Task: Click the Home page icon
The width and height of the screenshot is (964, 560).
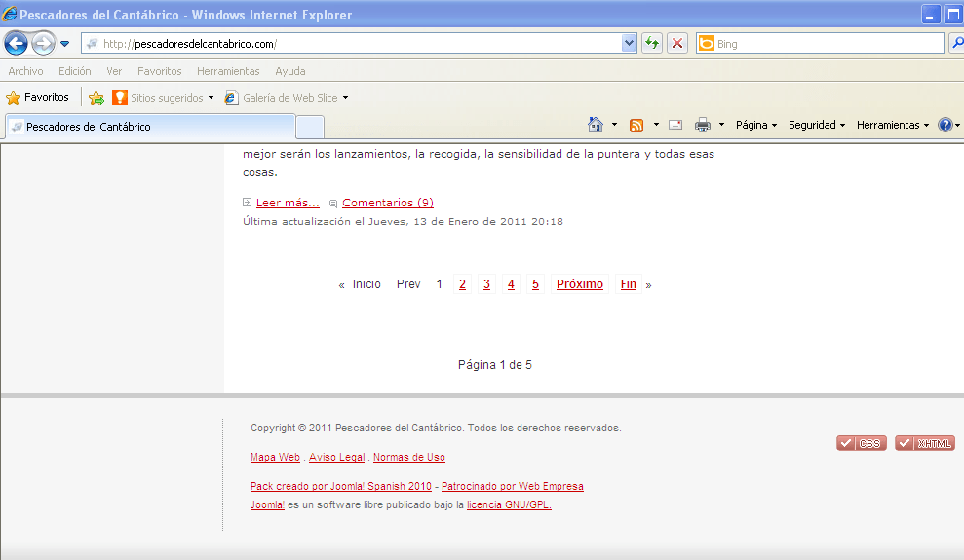Action: click(x=596, y=125)
